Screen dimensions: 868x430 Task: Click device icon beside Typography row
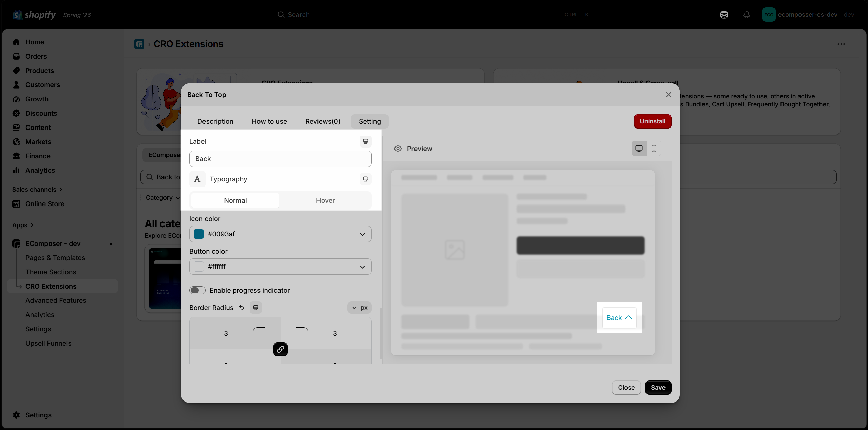(x=366, y=179)
